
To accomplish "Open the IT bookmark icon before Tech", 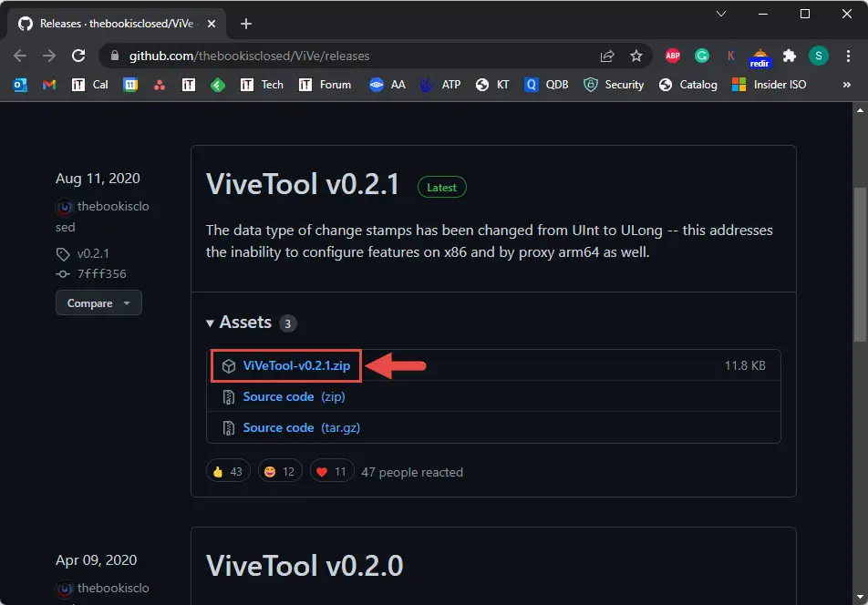I will pos(246,85).
